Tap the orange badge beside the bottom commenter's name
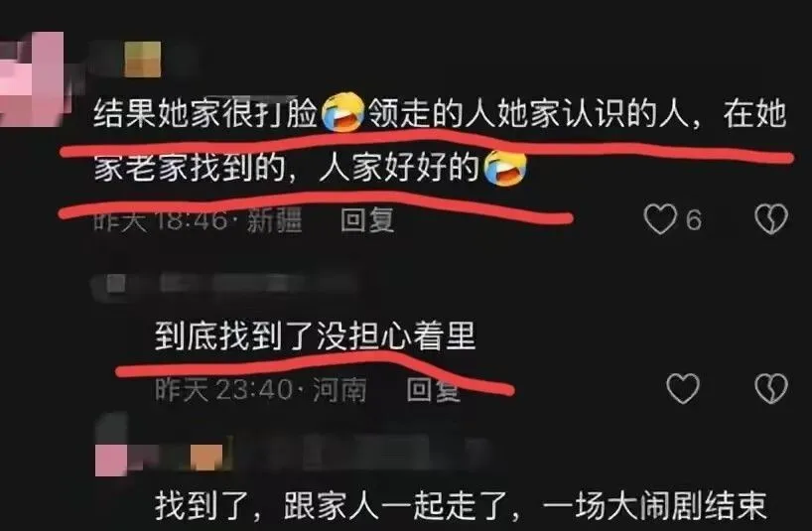This screenshot has width=812, height=531. click(x=206, y=458)
